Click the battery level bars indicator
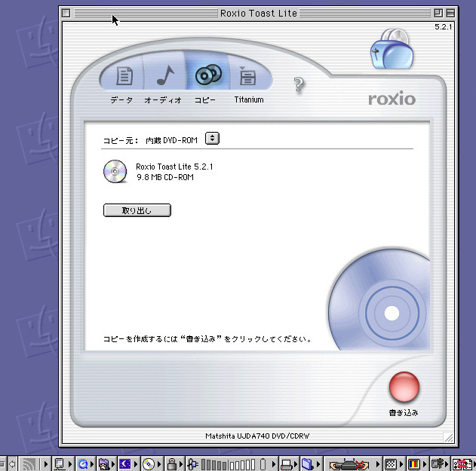Screen dimensions: 476x471 coord(229,464)
